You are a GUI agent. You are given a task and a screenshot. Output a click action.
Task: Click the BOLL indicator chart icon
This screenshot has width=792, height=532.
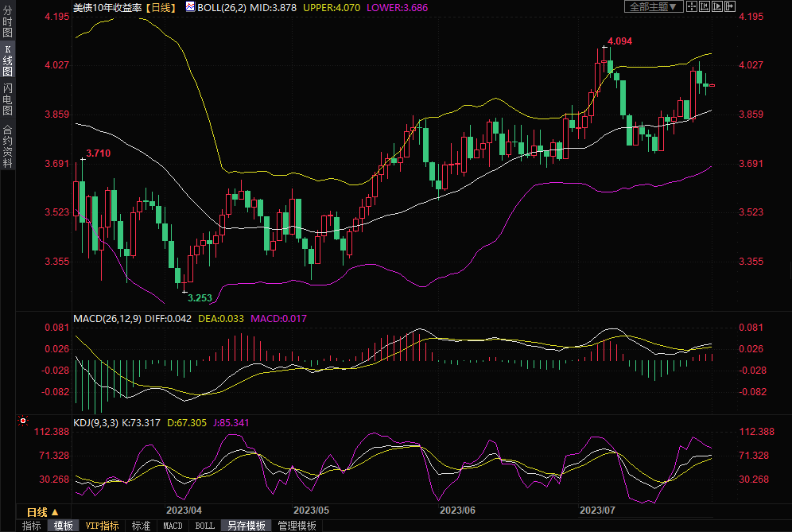point(189,6)
